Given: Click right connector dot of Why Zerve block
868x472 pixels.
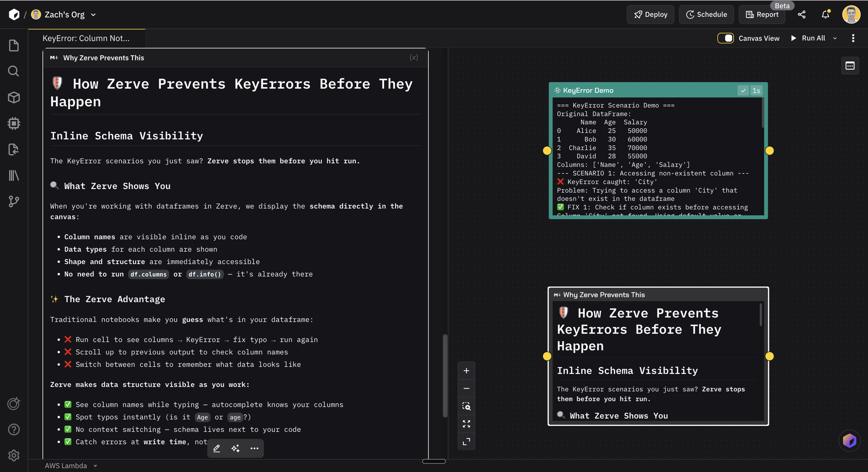Looking at the screenshot, I should tap(769, 356).
